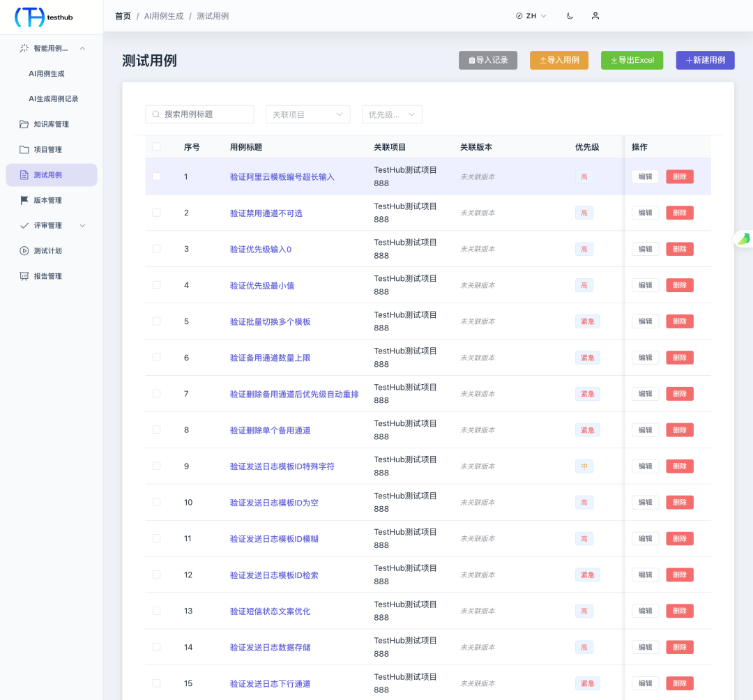Screen dimensions: 753x700
Task: Export with the 导出Excel button
Action: click(632, 60)
